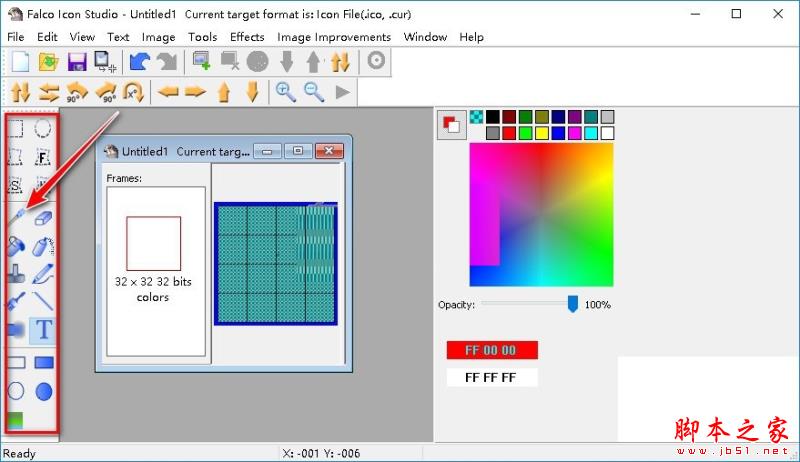Click the Opacity slider handle

point(572,304)
